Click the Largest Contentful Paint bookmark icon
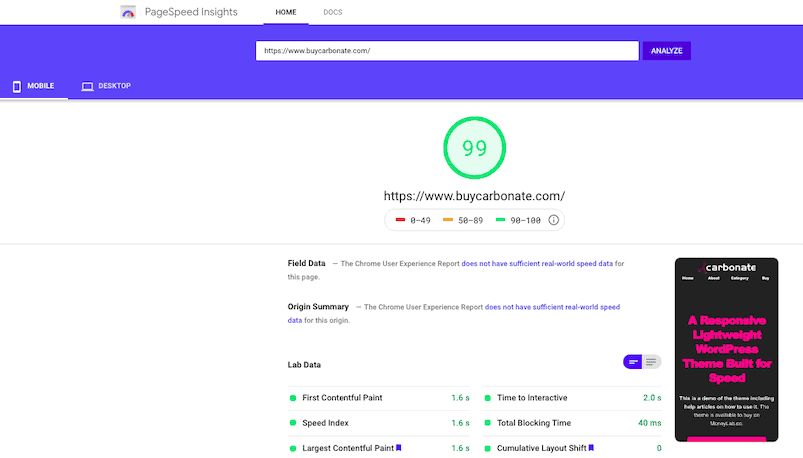Image resolution: width=803 pixels, height=458 pixels. tap(399, 448)
